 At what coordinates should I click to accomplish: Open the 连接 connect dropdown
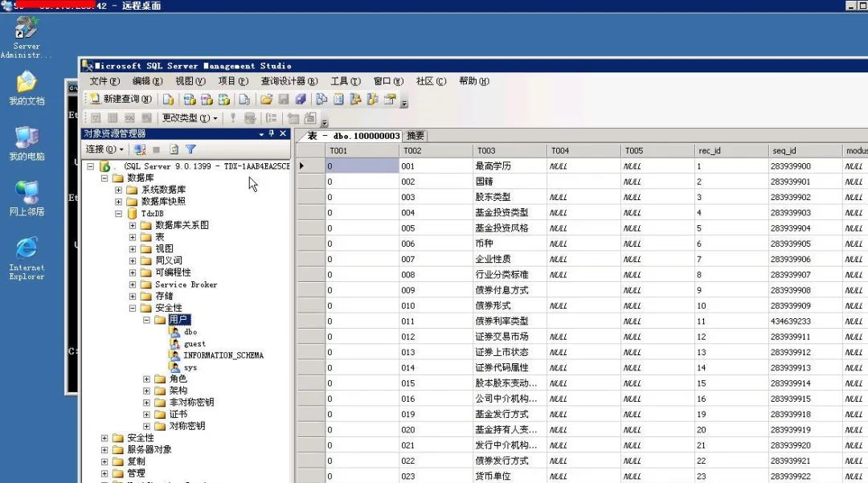[104, 149]
